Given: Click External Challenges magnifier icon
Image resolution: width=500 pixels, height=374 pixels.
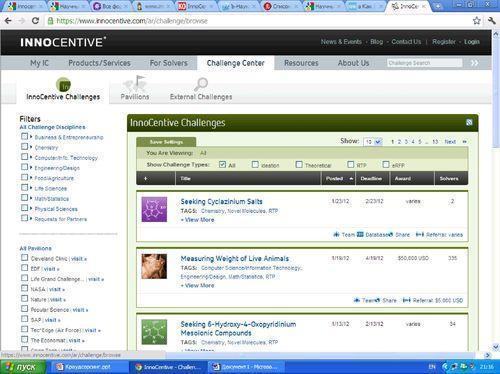Looking at the screenshot, I should tap(201, 84).
